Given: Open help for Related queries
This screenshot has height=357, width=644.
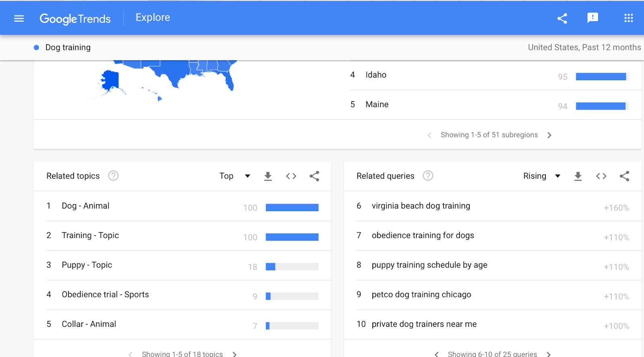Looking at the screenshot, I should (428, 176).
